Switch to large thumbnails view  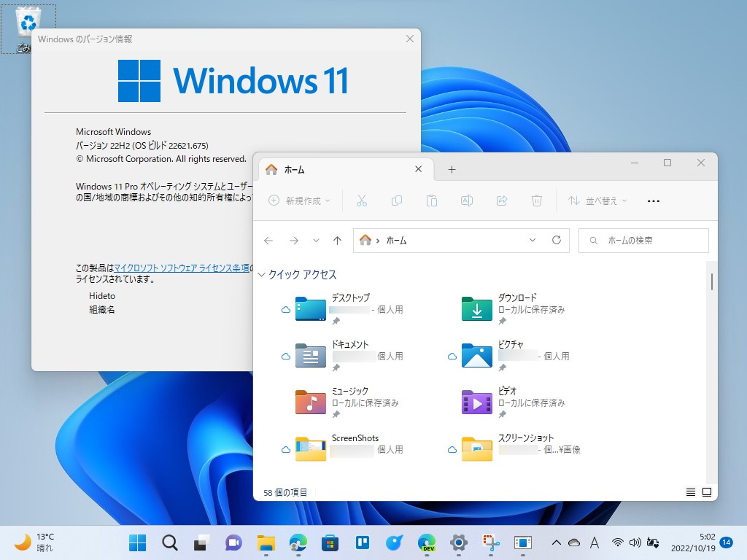click(x=706, y=492)
